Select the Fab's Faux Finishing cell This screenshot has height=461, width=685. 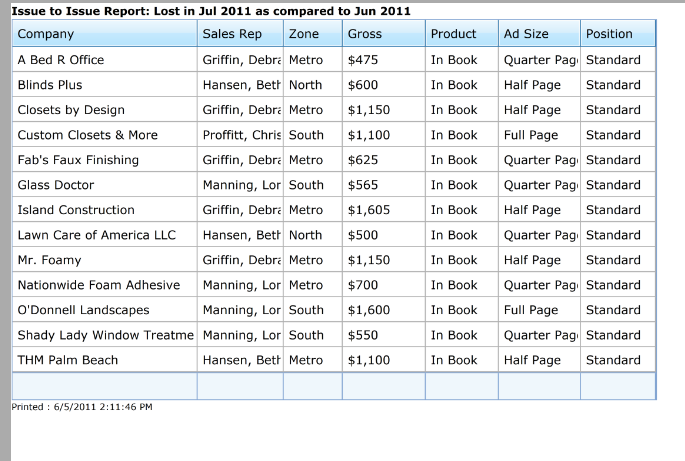point(79,160)
